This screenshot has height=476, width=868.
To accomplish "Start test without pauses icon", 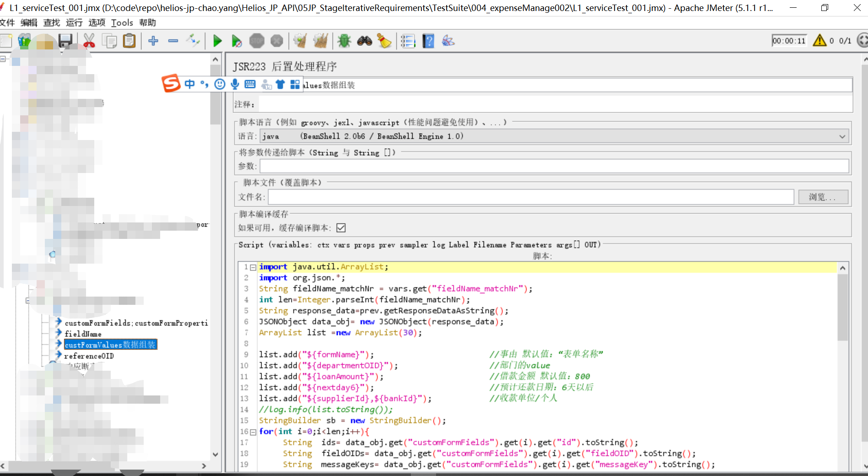I will [x=237, y=41].
